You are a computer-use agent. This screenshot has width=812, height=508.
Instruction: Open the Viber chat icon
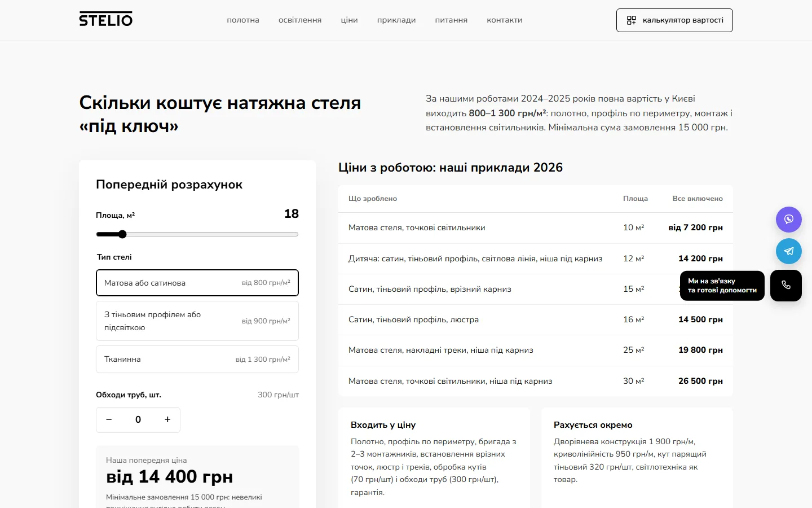788,220
